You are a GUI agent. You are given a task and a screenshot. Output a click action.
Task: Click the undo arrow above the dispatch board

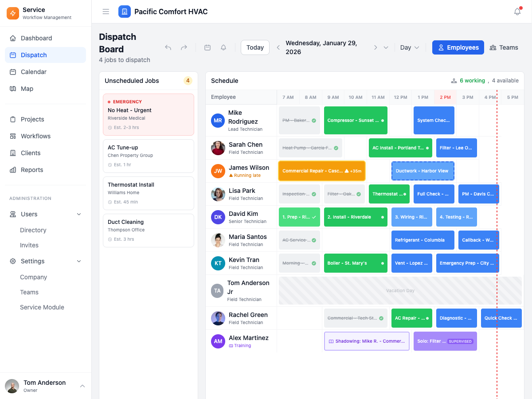click(169, 47)
